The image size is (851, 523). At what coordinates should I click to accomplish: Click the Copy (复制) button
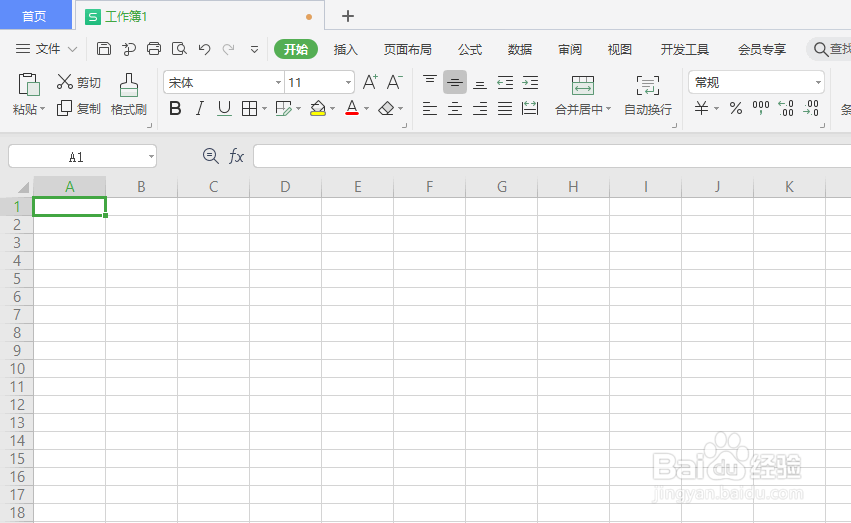[79, 109]
